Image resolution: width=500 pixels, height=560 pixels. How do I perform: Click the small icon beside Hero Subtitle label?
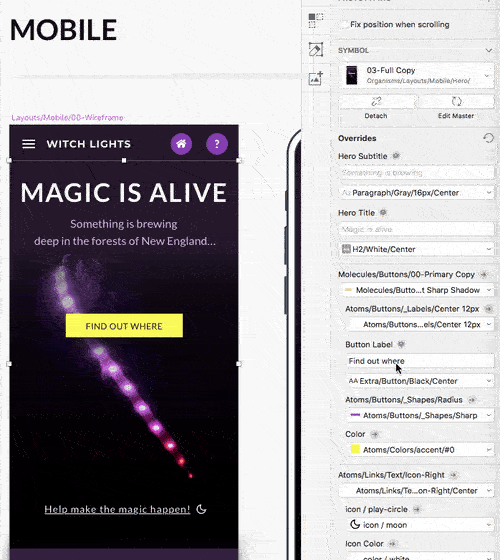click(x=396, y=156)
